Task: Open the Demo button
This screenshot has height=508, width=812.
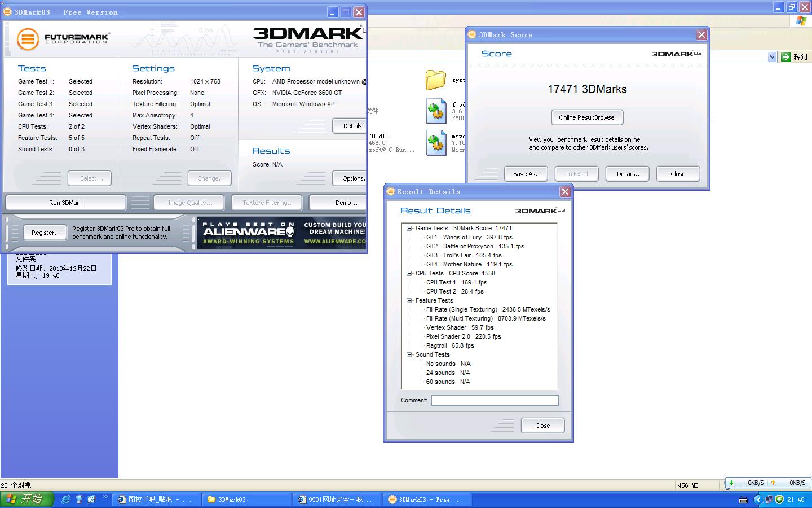Action: (x=338, y=203)
